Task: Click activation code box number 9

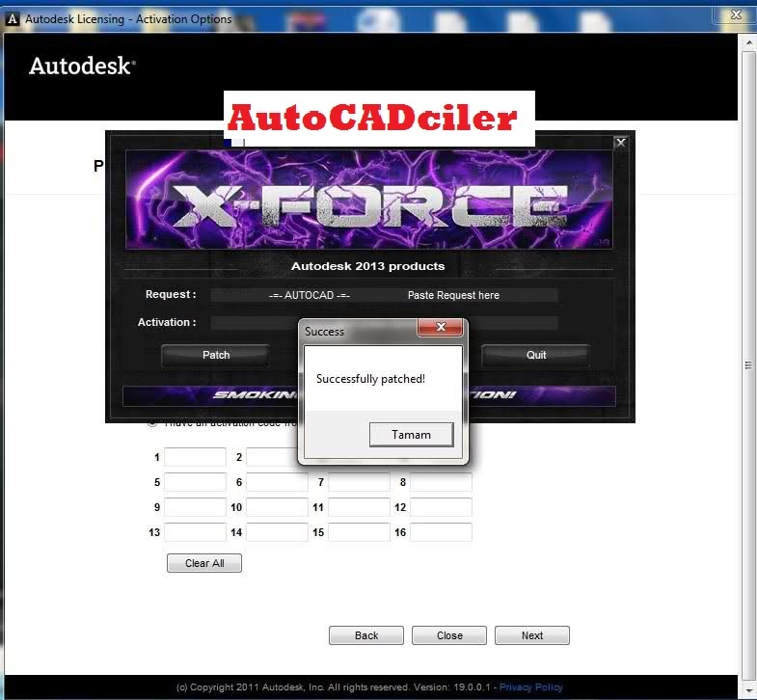Action: [x=195, y=507]
